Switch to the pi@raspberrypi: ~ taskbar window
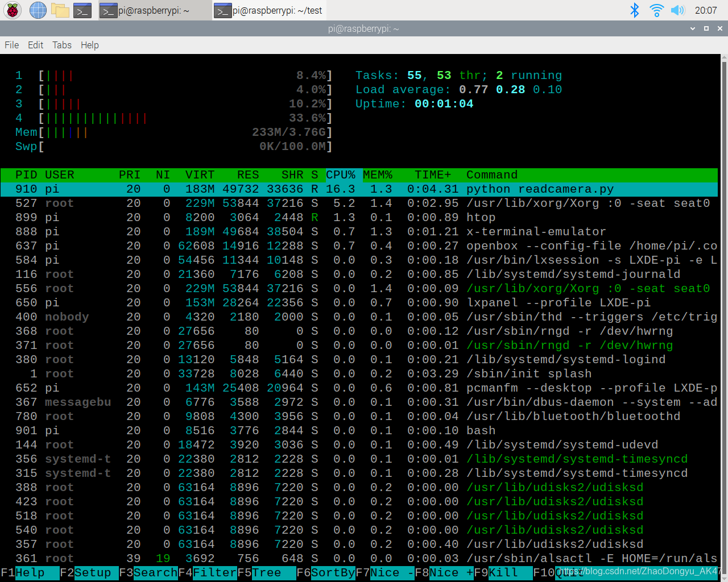 pyautogui.click(x=154, y=10)
